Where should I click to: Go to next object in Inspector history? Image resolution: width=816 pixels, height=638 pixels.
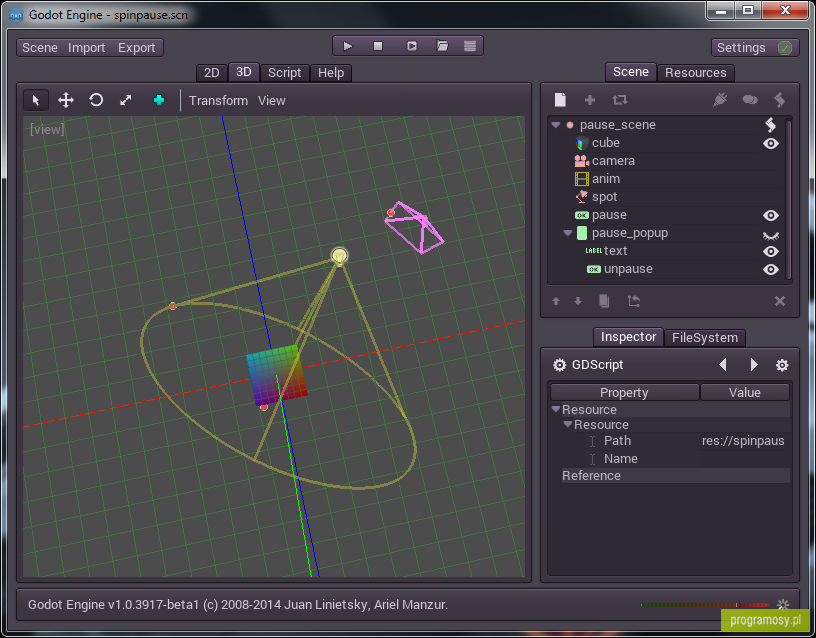(754, 365)
